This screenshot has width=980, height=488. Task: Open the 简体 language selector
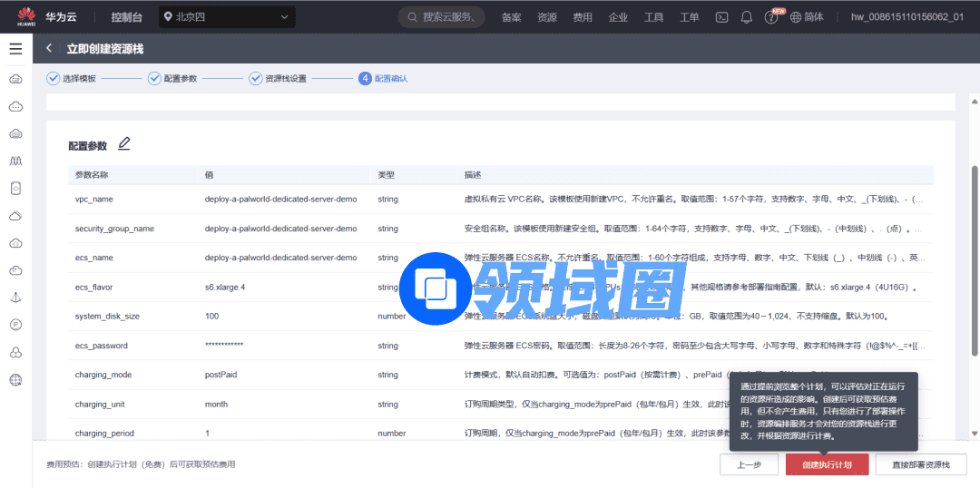(x=807, y=17)
